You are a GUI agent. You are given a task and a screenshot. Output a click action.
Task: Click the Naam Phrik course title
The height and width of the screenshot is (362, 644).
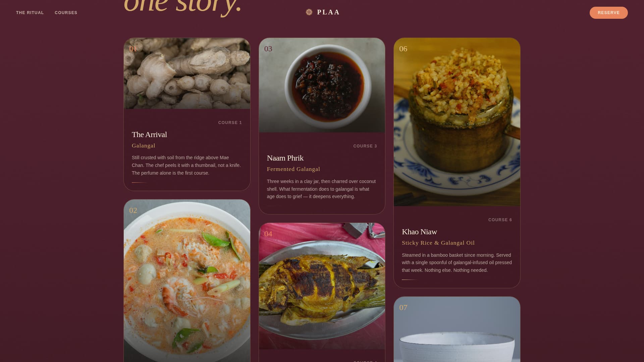pyautogui.click(x=285, y=158)
